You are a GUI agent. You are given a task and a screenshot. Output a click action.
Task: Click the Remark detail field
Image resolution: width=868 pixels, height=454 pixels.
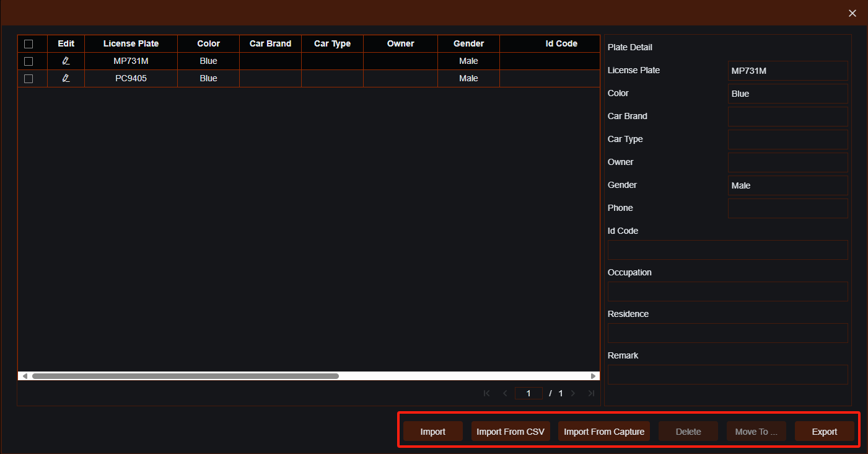coord(727,375)
